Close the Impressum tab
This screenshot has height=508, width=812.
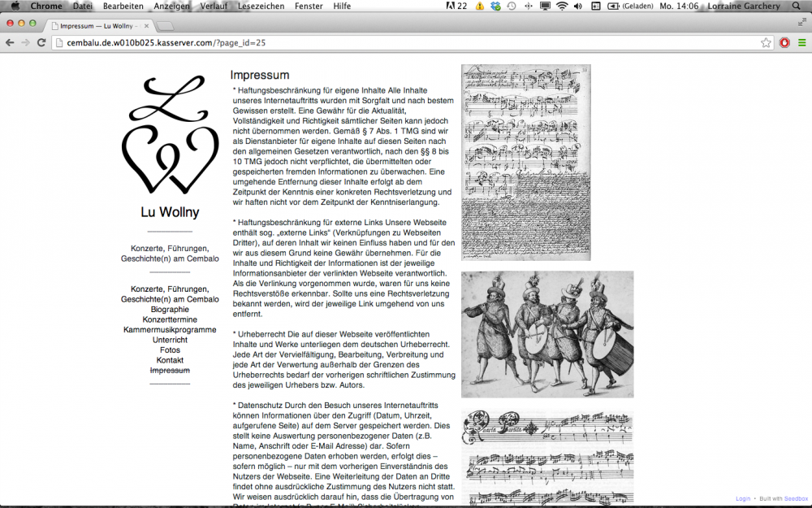[146, 26]
